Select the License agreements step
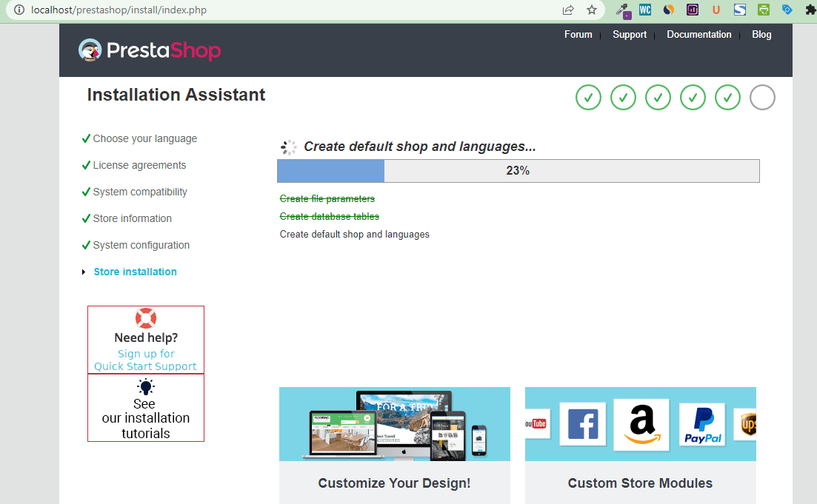The image size is (817, 504). [x=139, y=165]
